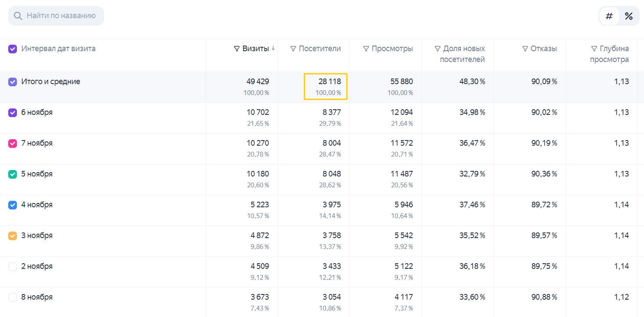
Task: Click the sort arrow beside Визиты
Action: (x=273, y=49)
